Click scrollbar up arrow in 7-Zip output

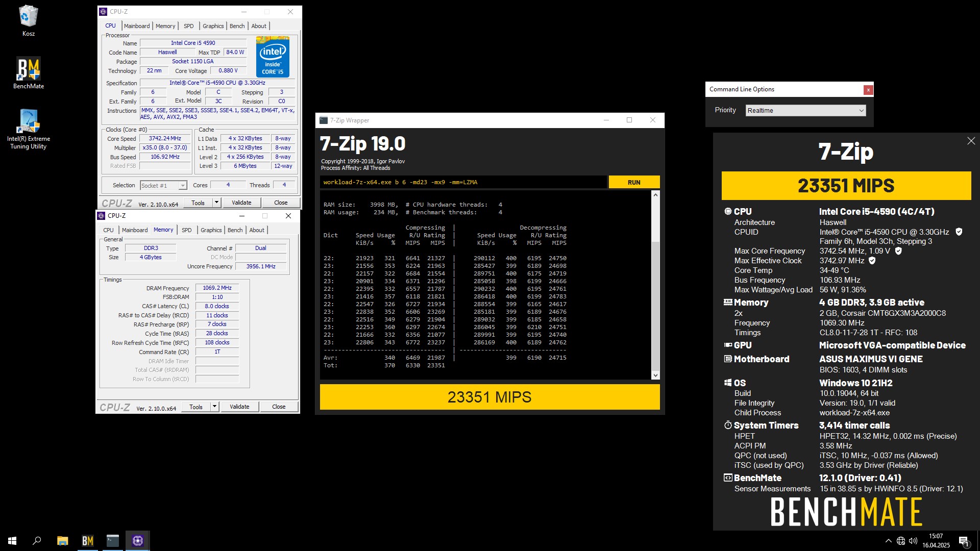pos(655,195)
